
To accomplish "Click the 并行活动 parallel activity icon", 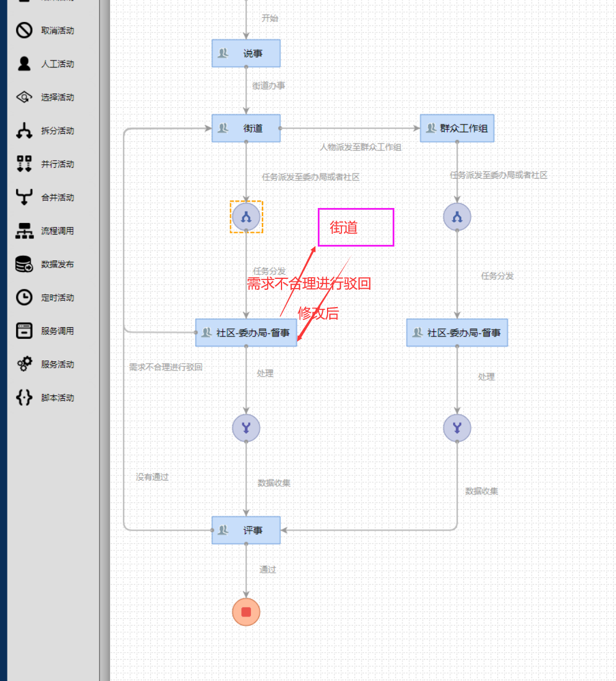I will click(x=24, y=164).
